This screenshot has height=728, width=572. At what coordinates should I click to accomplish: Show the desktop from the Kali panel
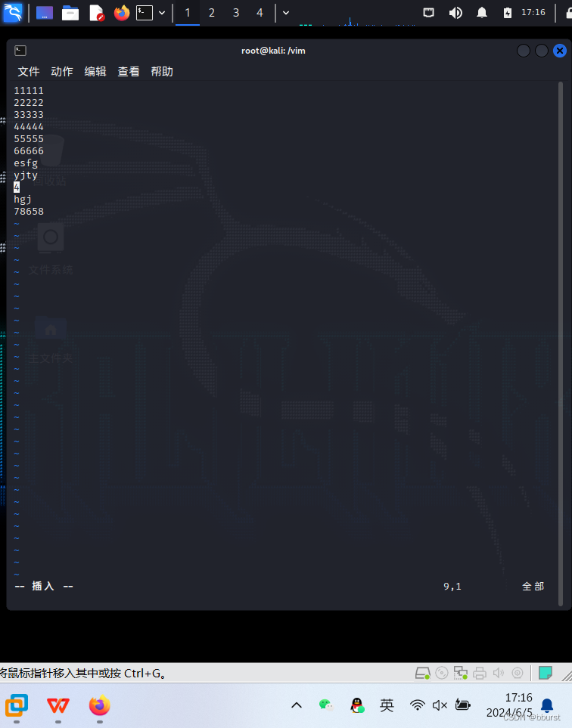(45, 13)
